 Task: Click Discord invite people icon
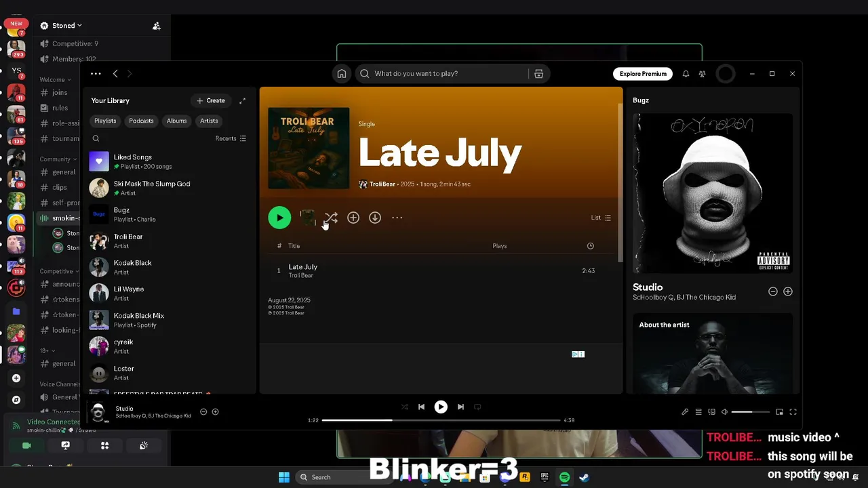[157, 26]
